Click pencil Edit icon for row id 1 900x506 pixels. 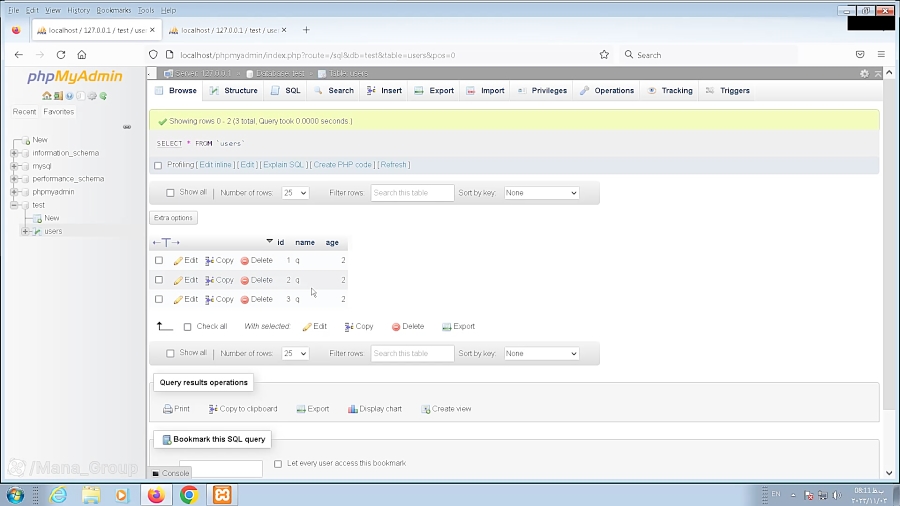[x=178, y=261]
